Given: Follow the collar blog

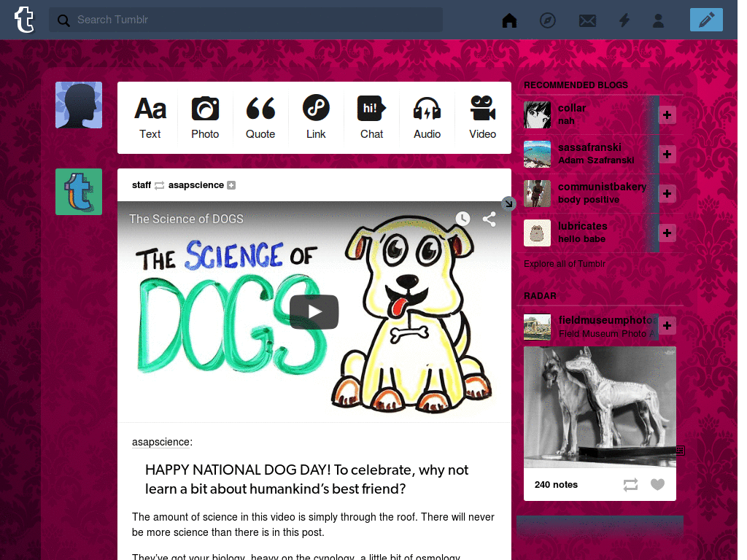Looking at the screenshot, I should tap(667, 114).
